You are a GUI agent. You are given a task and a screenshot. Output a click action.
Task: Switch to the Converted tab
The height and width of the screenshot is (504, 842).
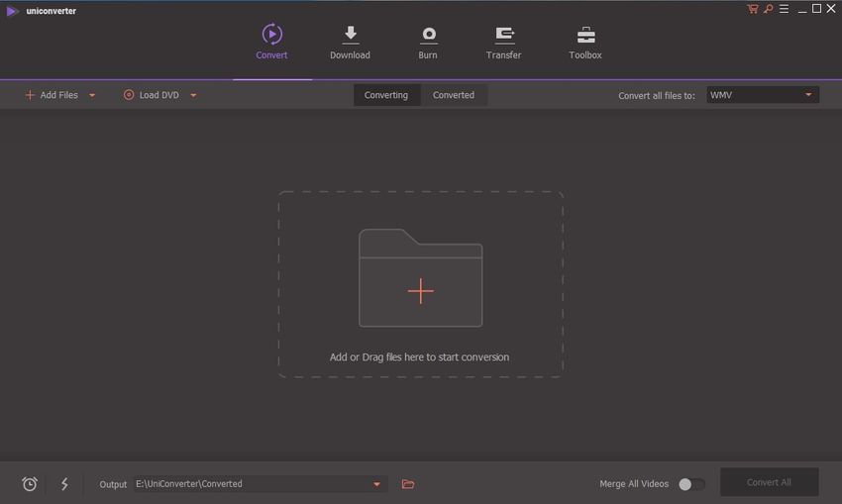click(454, 95)
